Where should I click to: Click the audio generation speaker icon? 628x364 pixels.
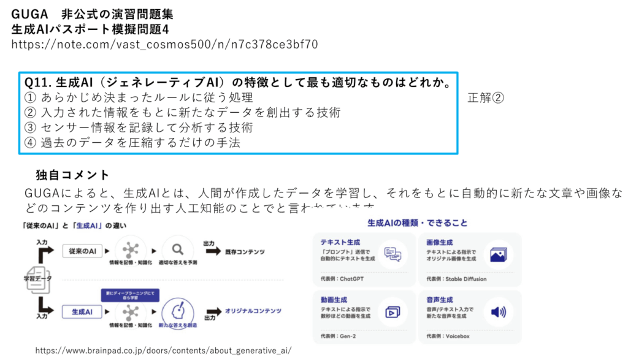coord(497,313)
